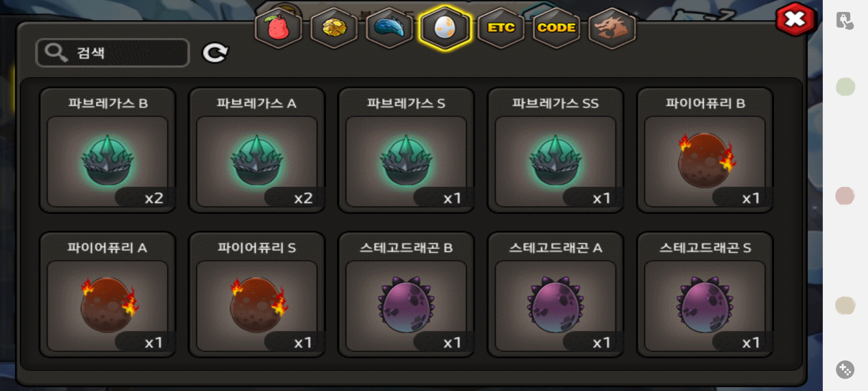The width and height of the screenshot is (868, 391).
Task: Tap the touch pointer sidebar icon
Action: [x=845, y=20]
